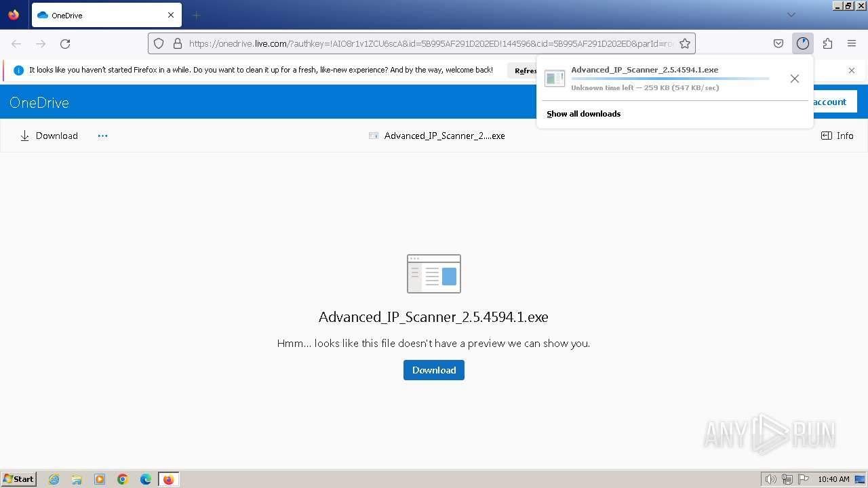Open the Extensions puzzle-piece icon
Image resolution: width=868 pixels, height=488 pixels.
point(827,43)
